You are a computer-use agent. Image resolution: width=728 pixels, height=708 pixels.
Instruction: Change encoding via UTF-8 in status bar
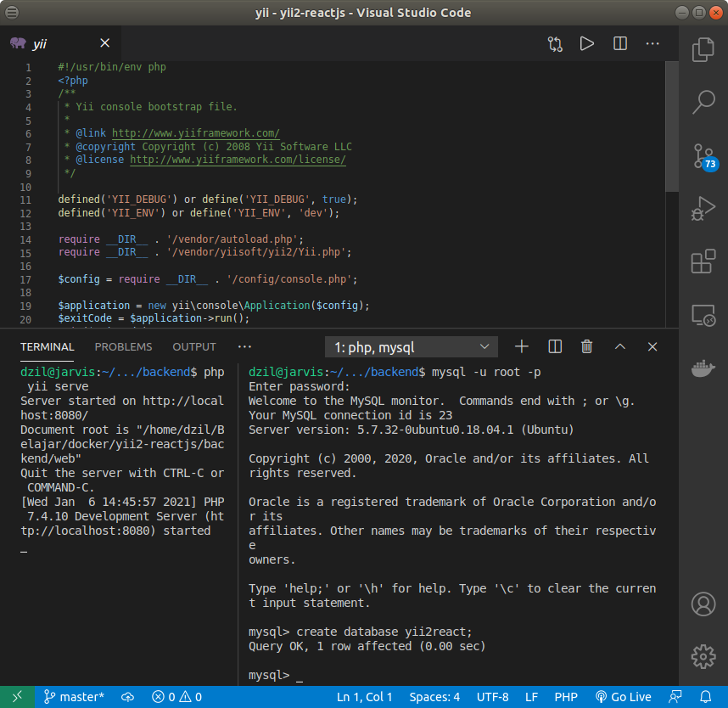click(x=492, y=697)
